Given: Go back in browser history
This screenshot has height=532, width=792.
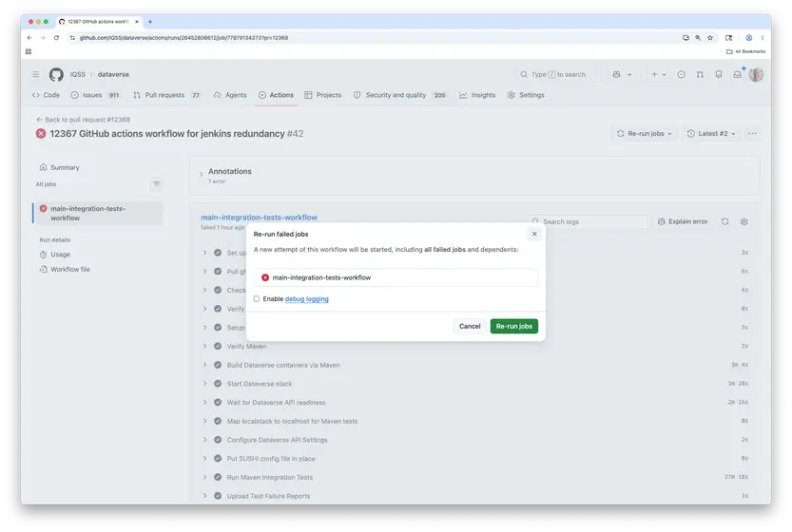Looking at the screenshot, I should pos(29,38).
